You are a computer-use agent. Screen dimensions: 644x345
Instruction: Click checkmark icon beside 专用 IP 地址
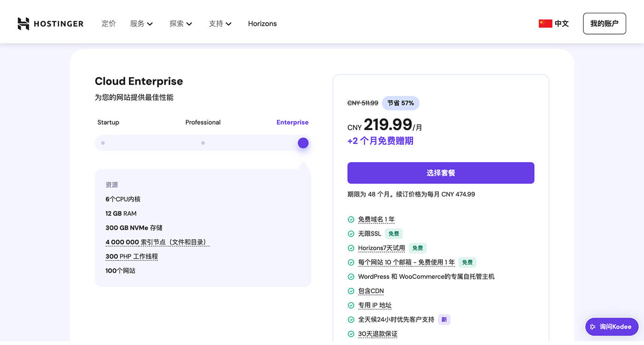coord(351,305)
